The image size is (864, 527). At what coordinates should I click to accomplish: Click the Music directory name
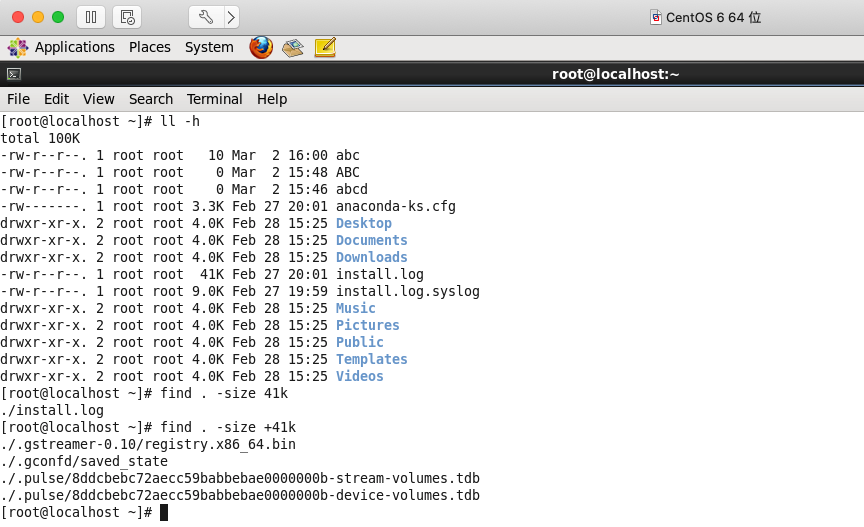click(355, 309)
